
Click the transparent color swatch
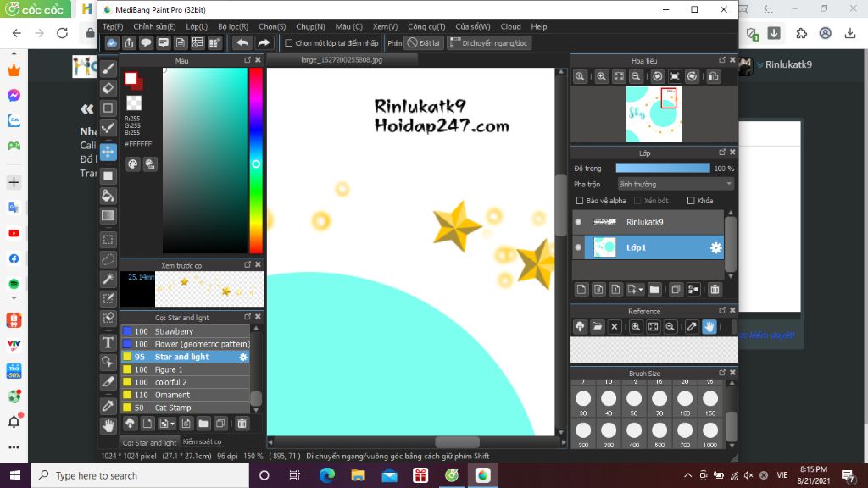click(x=134, y=103)
